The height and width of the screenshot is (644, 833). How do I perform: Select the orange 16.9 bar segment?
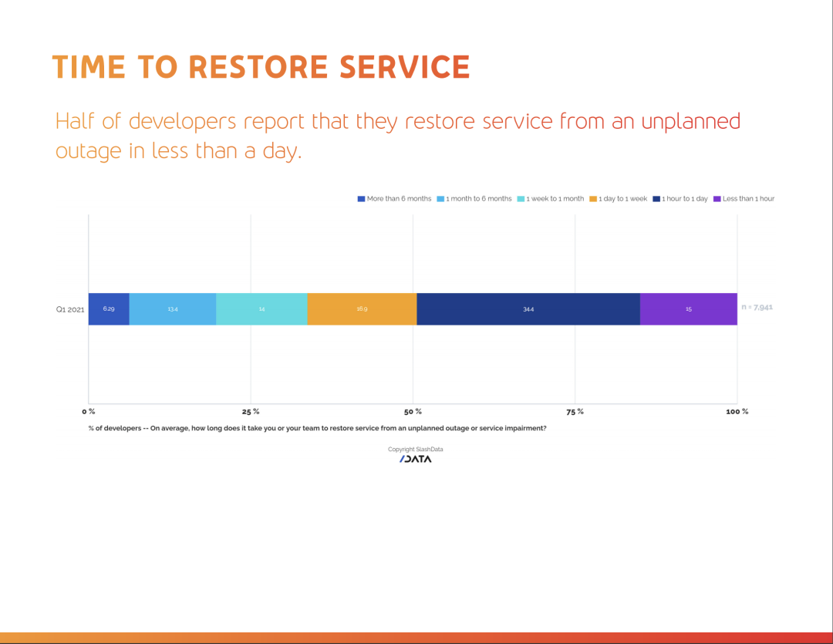362,309
